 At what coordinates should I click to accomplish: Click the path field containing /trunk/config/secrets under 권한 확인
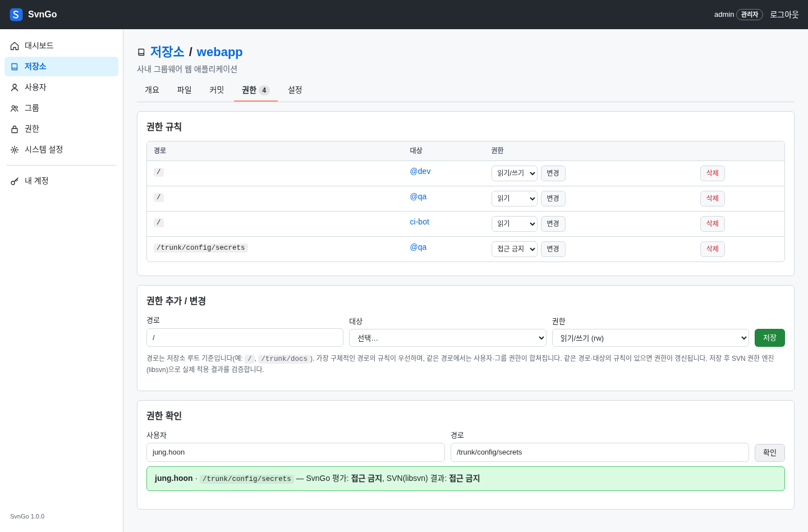point(600,452)
